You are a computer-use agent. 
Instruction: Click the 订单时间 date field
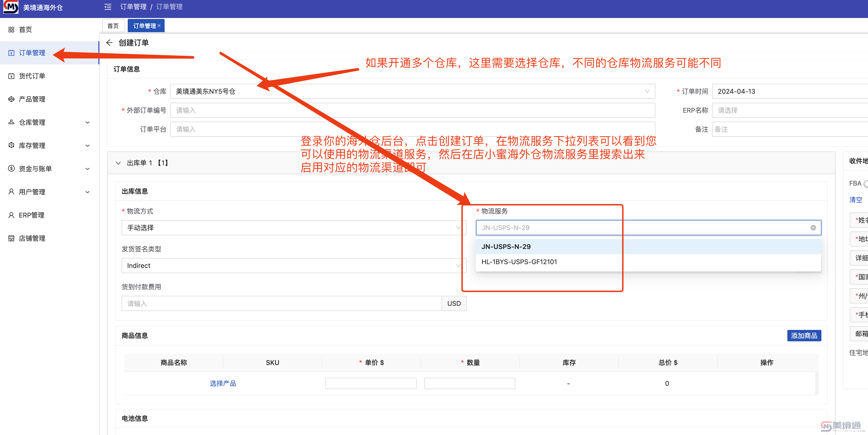[x=790, y=91]
